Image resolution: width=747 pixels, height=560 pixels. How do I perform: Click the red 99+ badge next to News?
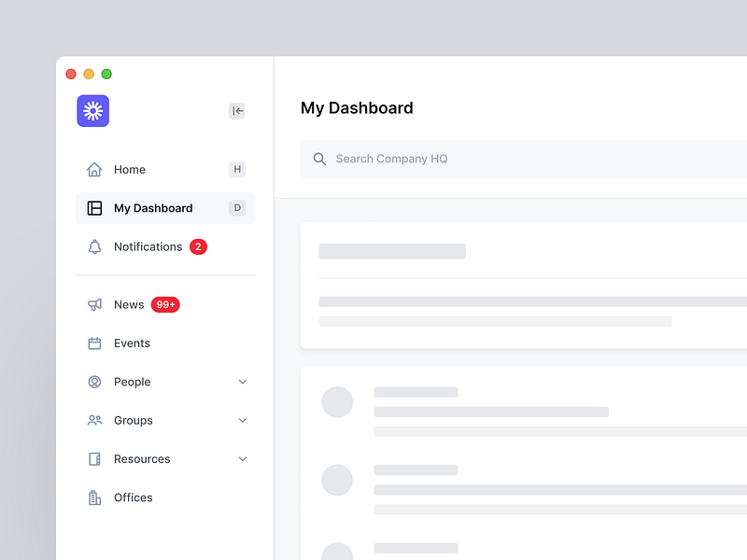[163, 304]
